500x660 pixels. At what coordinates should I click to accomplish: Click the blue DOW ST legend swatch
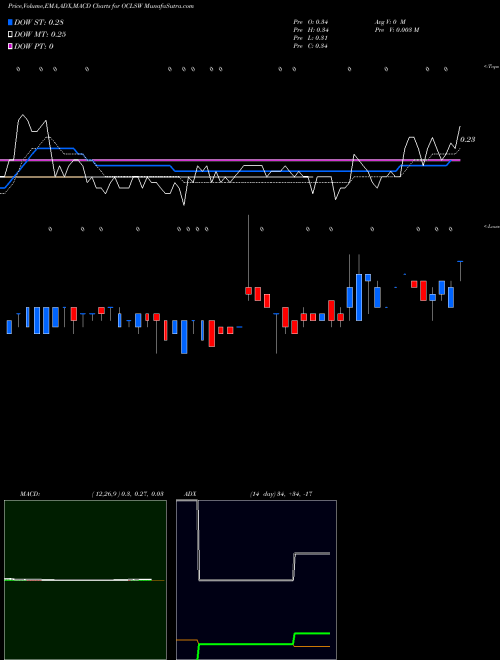click(x=10, y=22)
